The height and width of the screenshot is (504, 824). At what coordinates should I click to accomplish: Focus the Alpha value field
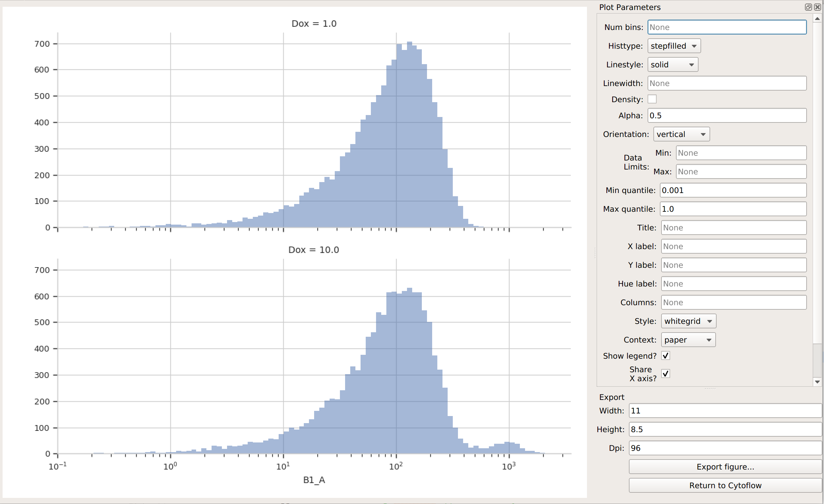[x=727, y=115]
